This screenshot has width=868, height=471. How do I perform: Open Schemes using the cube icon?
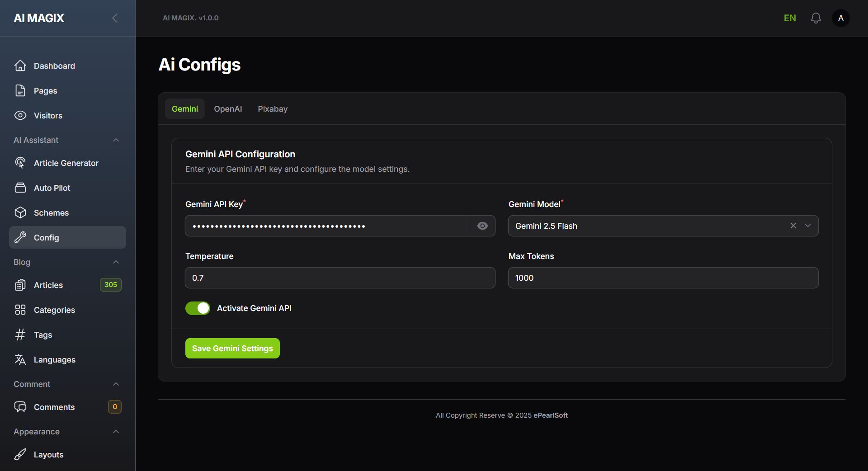(x=20, y=213)
